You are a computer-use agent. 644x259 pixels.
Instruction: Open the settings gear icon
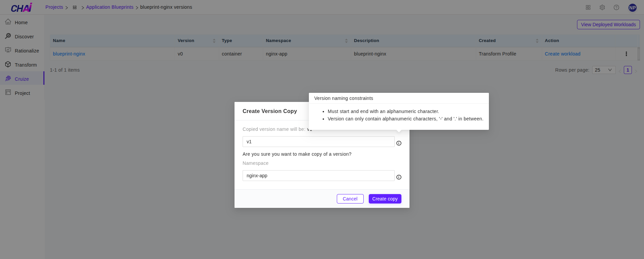pos(602,7)
